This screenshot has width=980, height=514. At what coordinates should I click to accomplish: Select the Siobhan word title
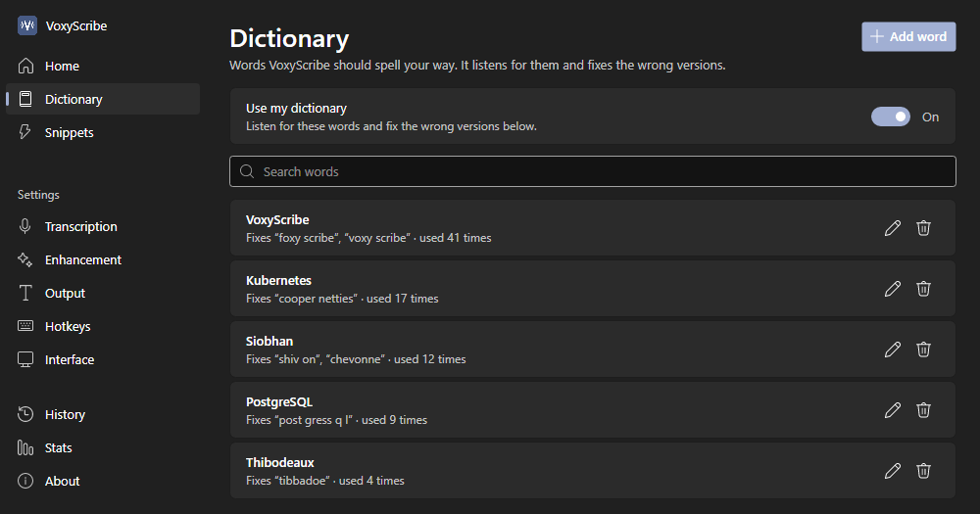(x=269, y=341)
